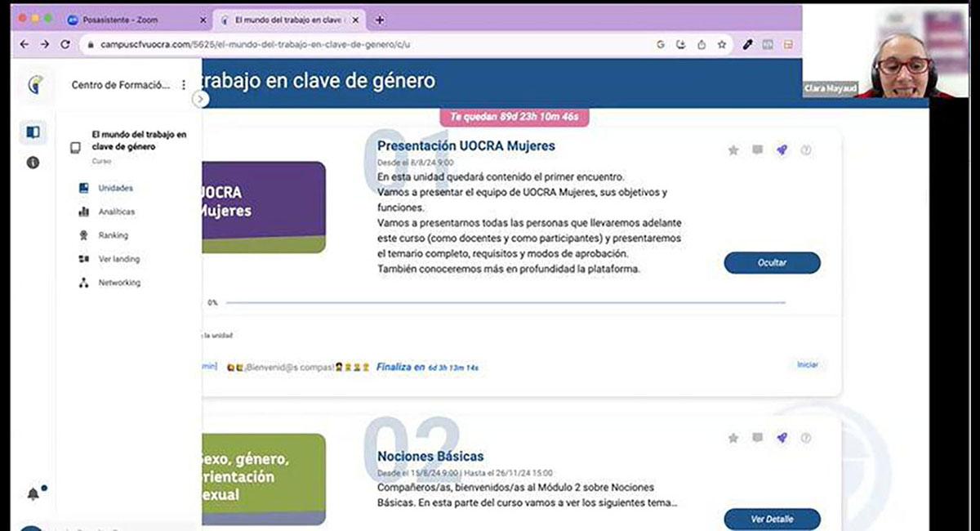Screen dimensions: 980x531
Task: Click the course book icon in the sidebar
Action: pos(75,148)
